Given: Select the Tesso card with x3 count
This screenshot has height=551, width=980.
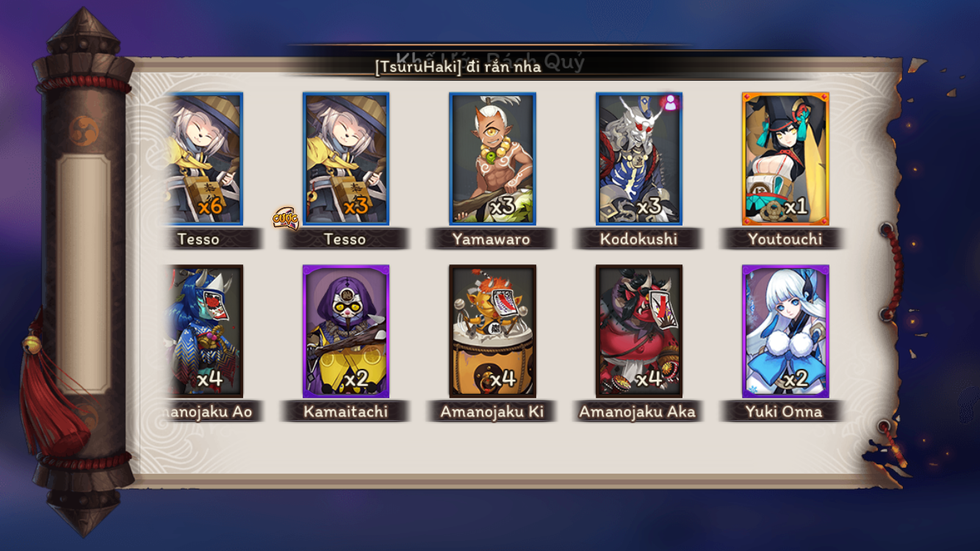Looking at the screenshot, I should tap(346, 159).
